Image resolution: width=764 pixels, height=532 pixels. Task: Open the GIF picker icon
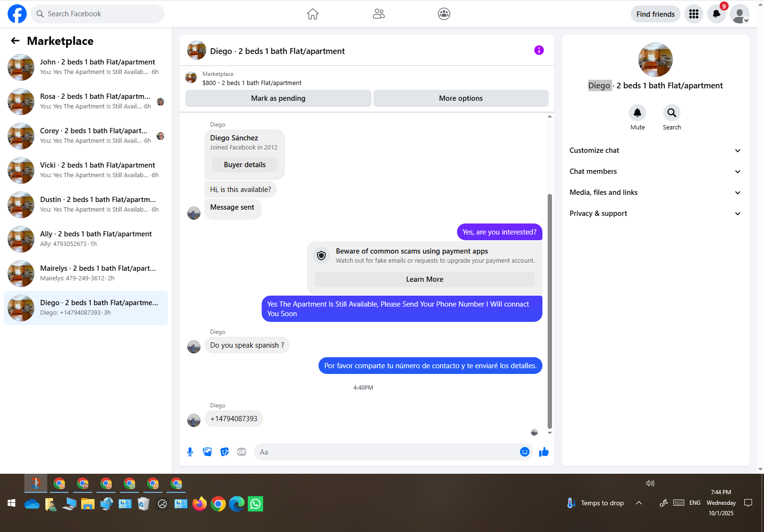click(x=242, y=452)
